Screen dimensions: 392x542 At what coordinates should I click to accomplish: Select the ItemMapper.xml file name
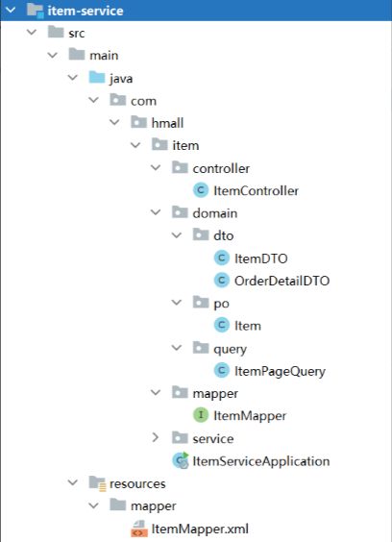pos(200,529)
